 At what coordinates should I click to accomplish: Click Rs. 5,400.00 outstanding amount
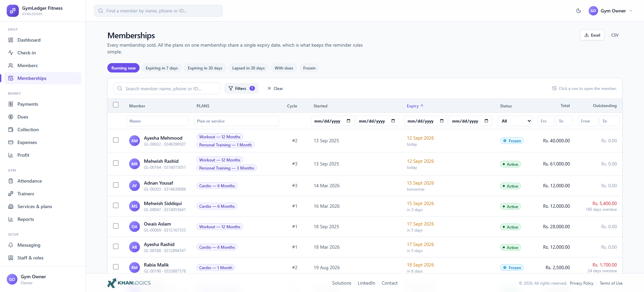coord(604,203)
